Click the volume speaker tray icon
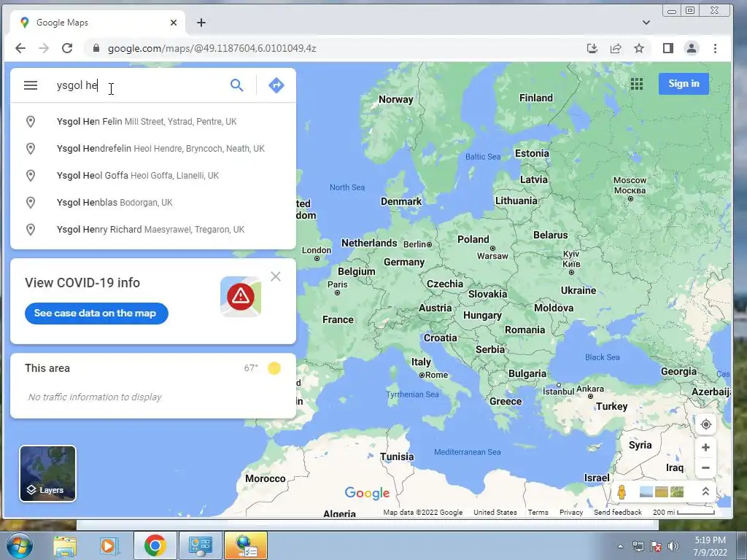 [673, 546]
